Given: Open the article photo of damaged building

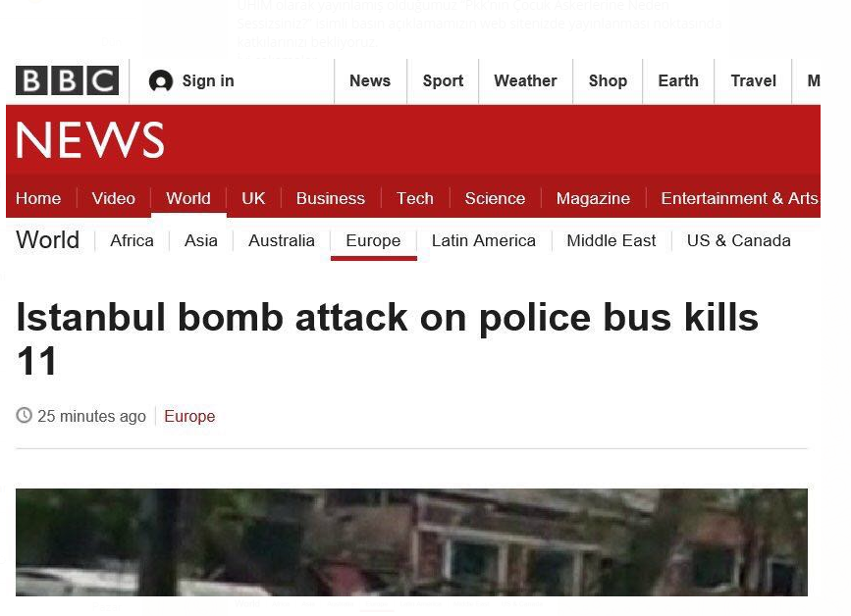Looking at the screenshot, I should pos(411,542).
